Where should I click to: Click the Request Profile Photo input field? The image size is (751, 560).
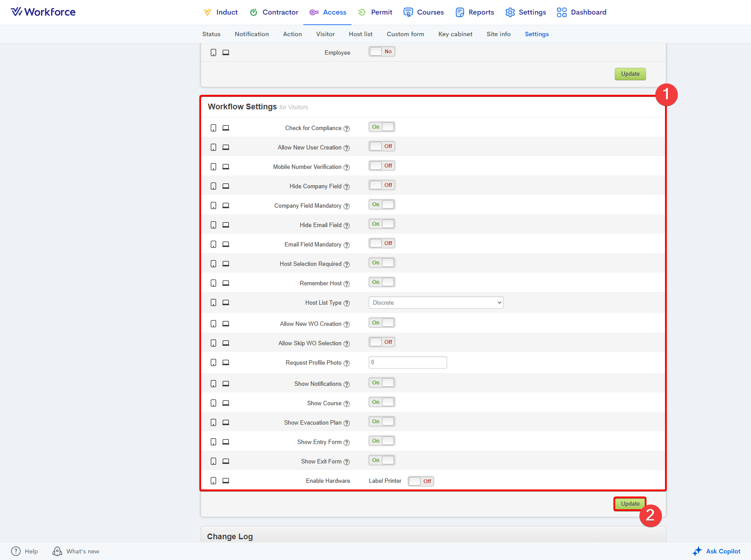coord(407,362)
